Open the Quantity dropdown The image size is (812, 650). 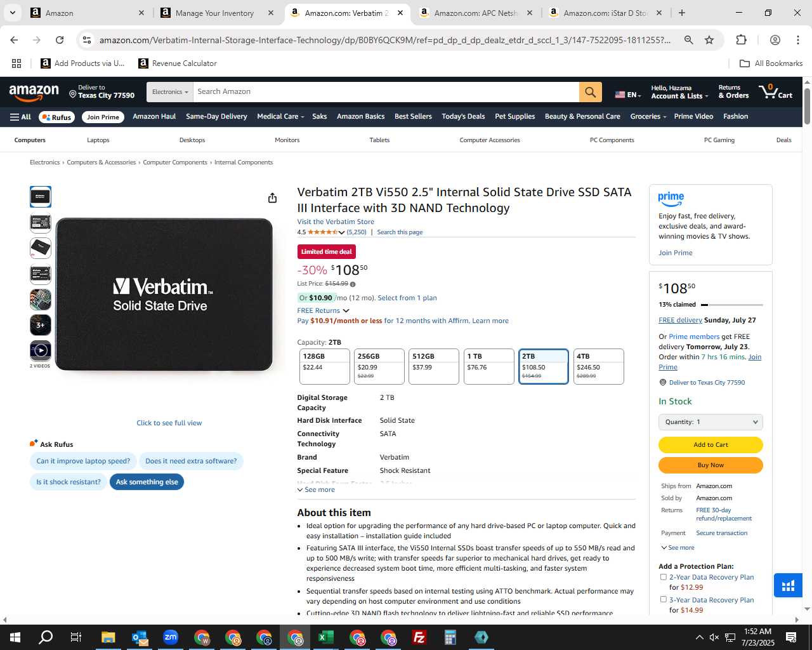(x=710, y=422)
